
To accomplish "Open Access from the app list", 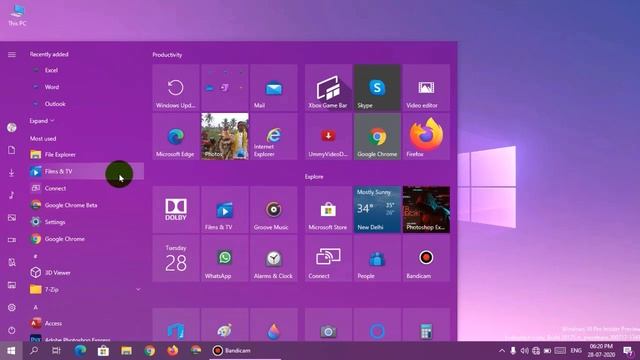I will (x=87, y=323).
